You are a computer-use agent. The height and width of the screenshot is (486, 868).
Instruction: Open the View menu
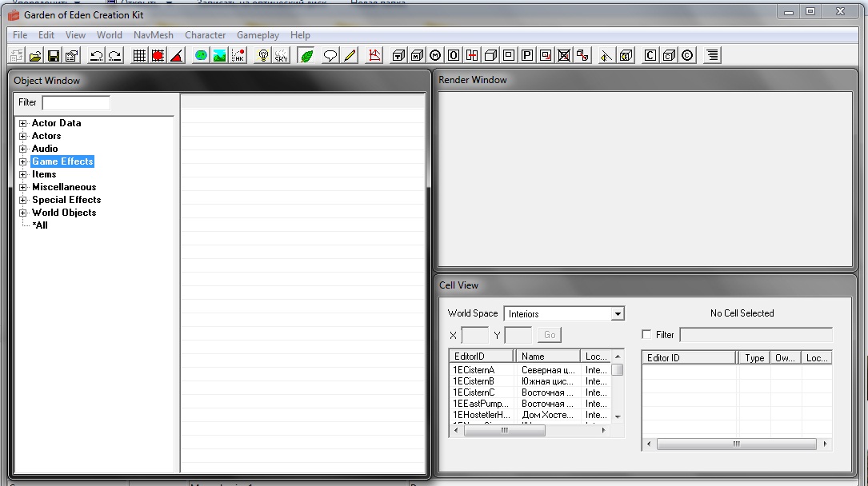(75, 35)
